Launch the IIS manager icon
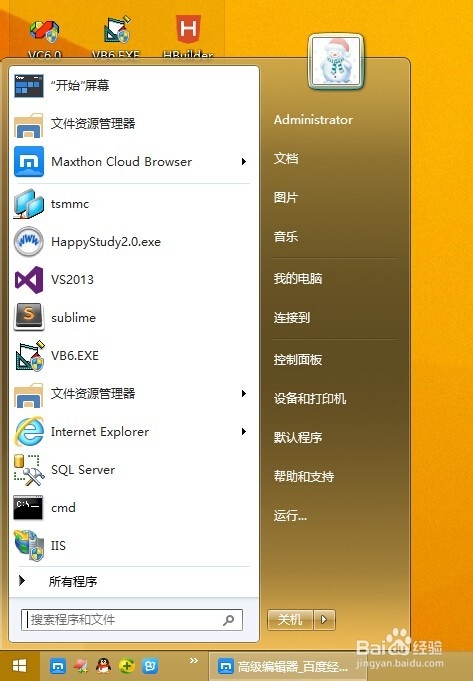The width and height of the screenshot is (473, 681). [29, 545]
